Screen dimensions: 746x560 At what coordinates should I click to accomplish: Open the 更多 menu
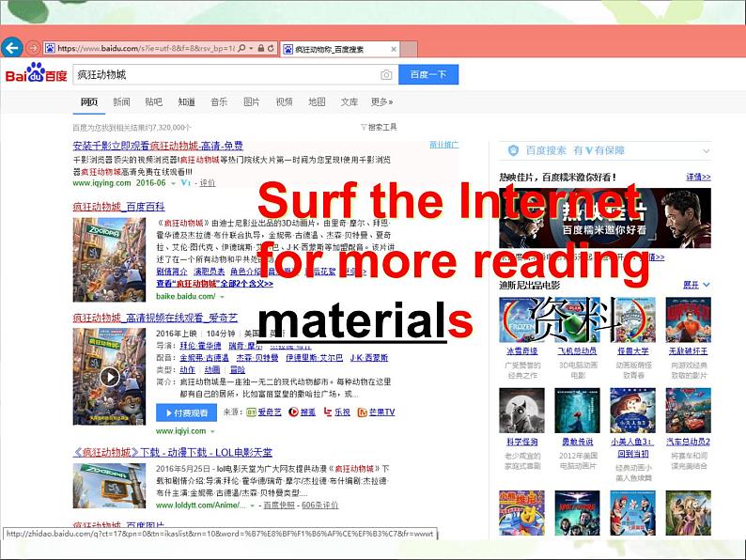coord(382,101)
